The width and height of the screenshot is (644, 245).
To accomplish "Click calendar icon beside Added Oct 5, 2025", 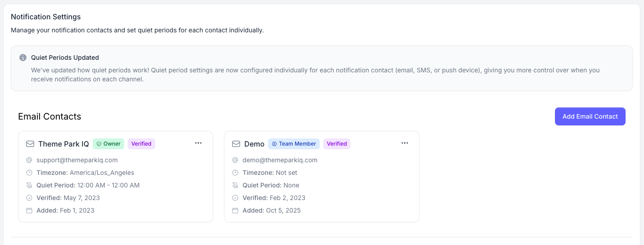I will [235, 210].
